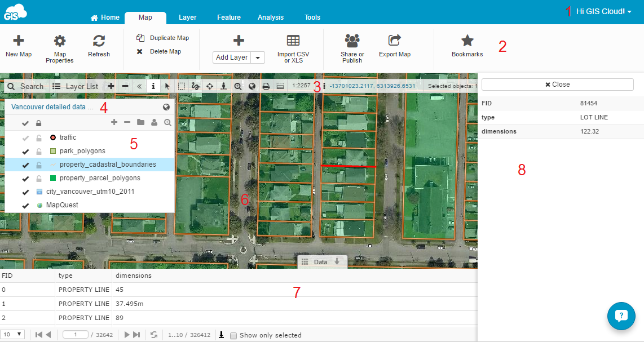Click the Export Map icon

(394, 41)
